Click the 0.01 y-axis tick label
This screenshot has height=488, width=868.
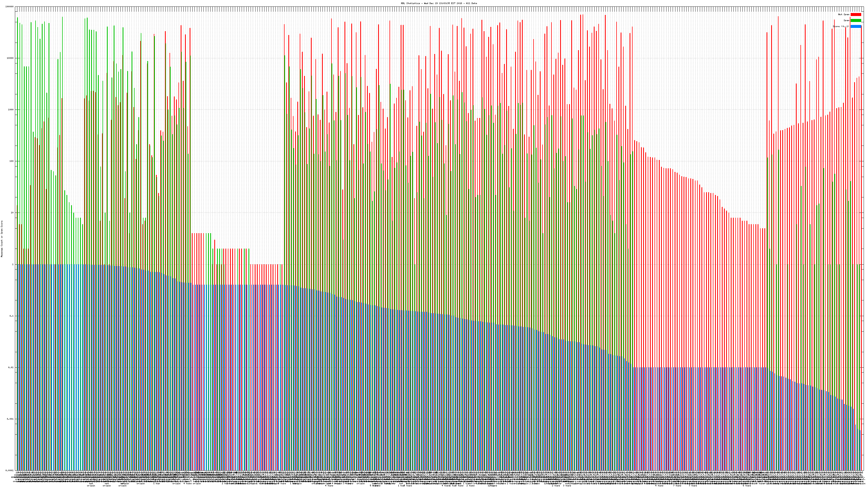(x=11, y=367)
